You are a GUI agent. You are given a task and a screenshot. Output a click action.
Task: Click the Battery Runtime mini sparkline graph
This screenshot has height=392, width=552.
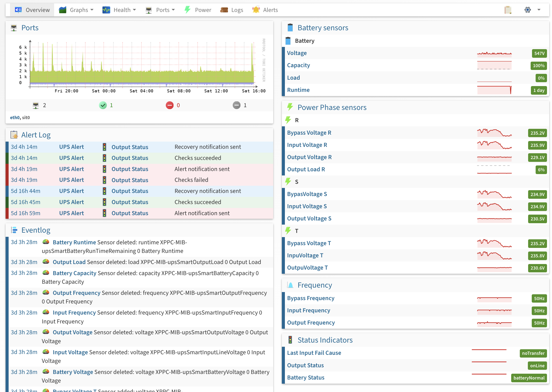click(x=495, y=90)
